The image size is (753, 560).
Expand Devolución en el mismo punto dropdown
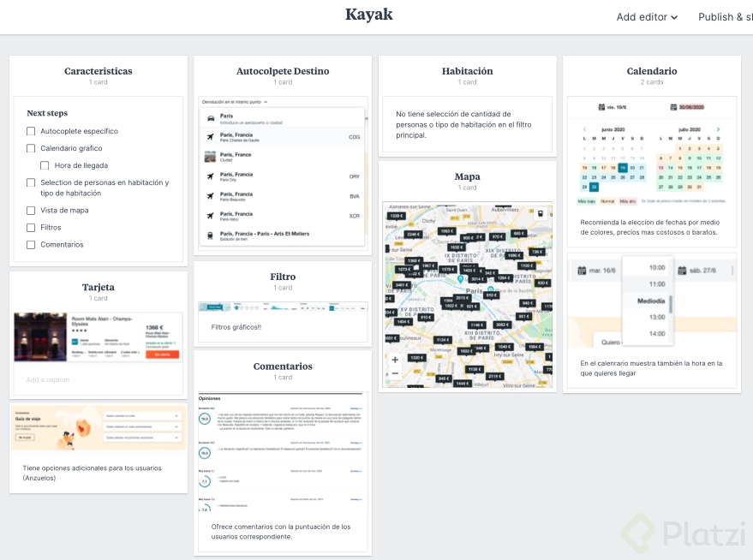(x=235, y=102)
